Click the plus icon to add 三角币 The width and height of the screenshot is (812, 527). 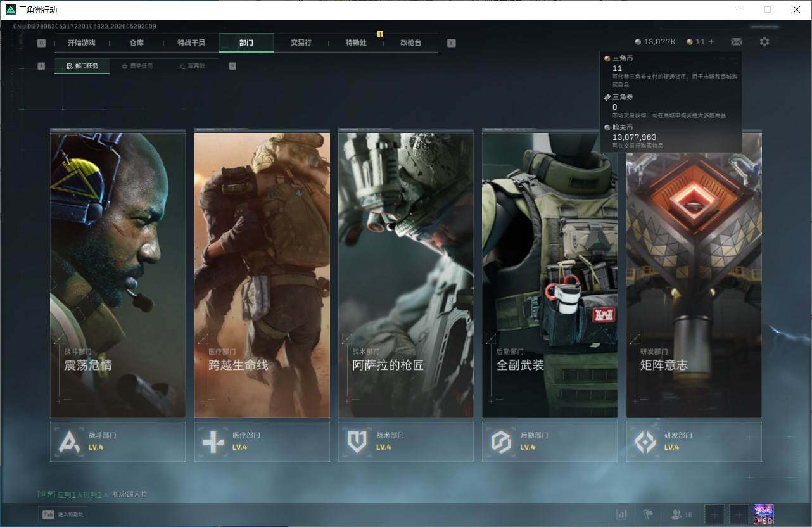[x=711, y=42]
